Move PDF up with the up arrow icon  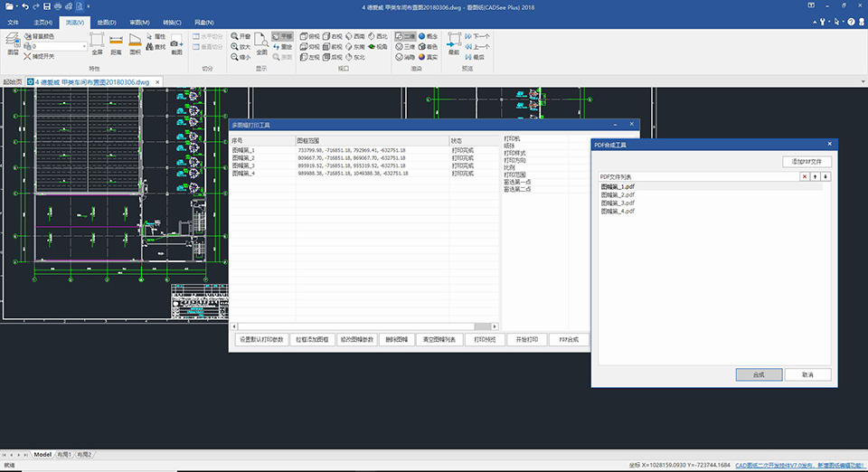(816, 176)
